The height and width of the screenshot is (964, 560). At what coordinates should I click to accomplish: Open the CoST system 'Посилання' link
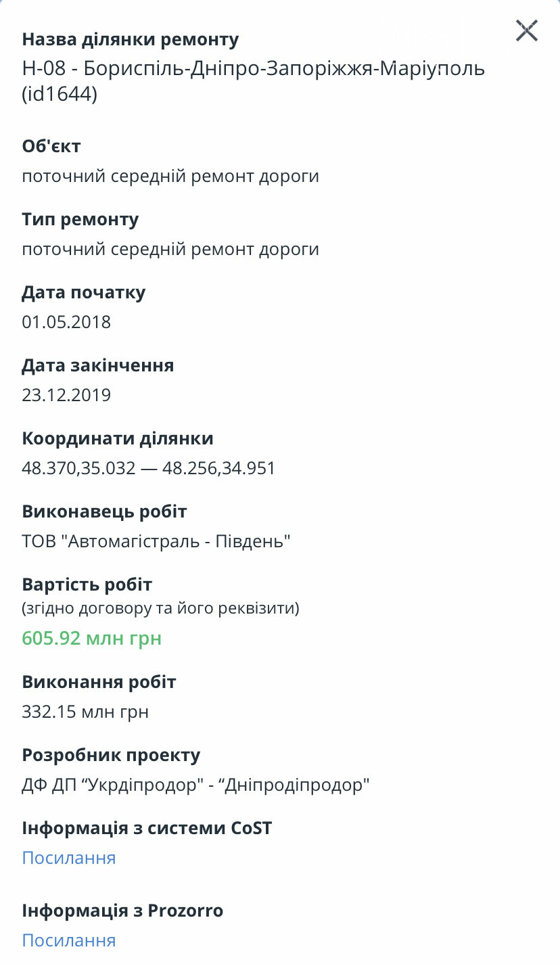tap(69, 858)
